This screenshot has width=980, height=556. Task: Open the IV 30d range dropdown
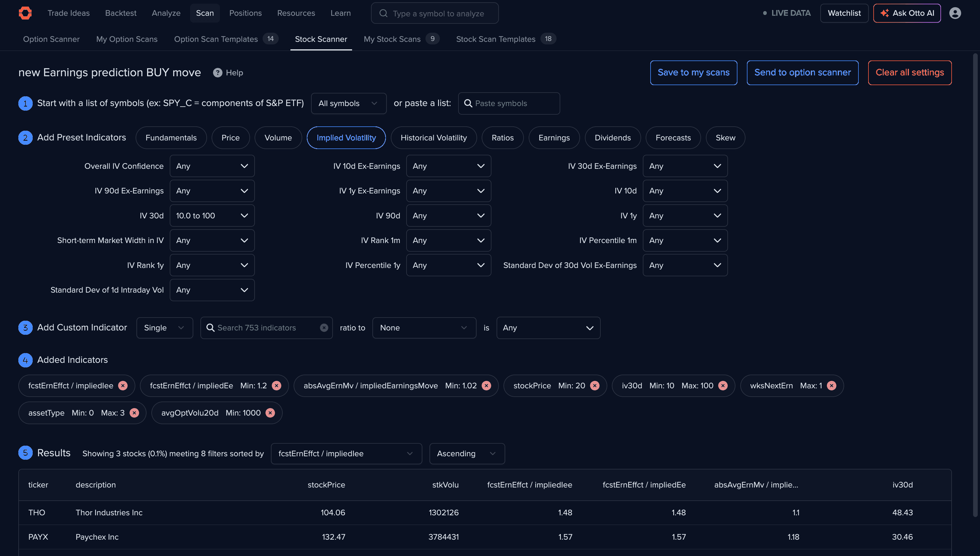(212, 216)
